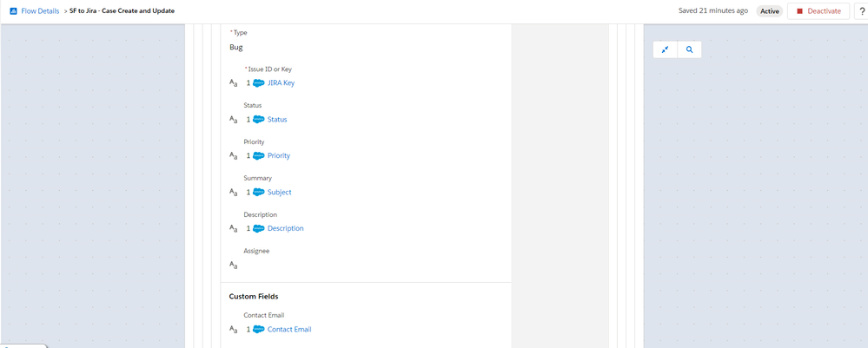
Task: Click the collapse canvas arrows icon
Action: click(x=666, y=49)
